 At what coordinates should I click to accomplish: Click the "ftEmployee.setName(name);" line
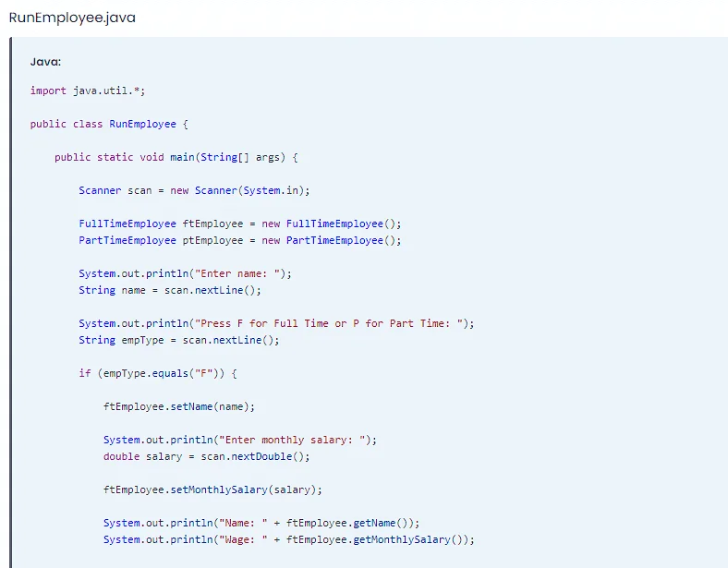pyautogui.click(x=179, y=407)
